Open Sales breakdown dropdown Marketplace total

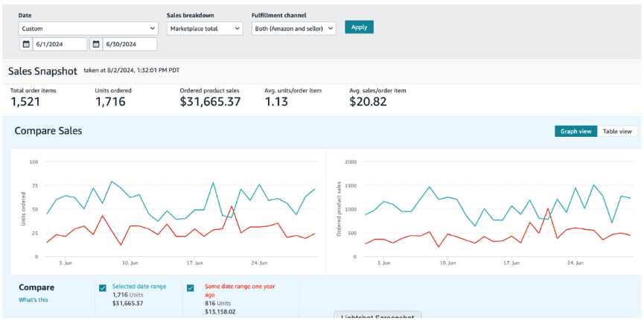(x=205, y=28)
